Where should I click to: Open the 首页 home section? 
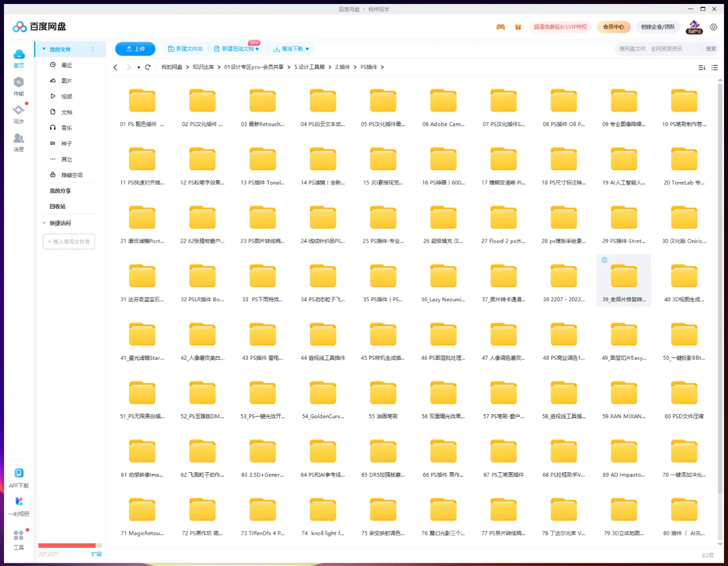[19, 58]
